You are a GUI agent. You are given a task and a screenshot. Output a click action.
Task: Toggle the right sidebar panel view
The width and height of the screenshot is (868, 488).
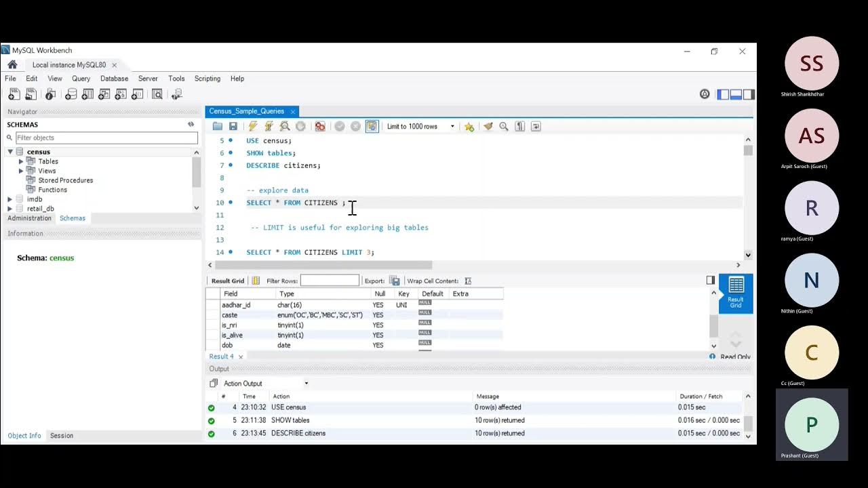[748, 94]
